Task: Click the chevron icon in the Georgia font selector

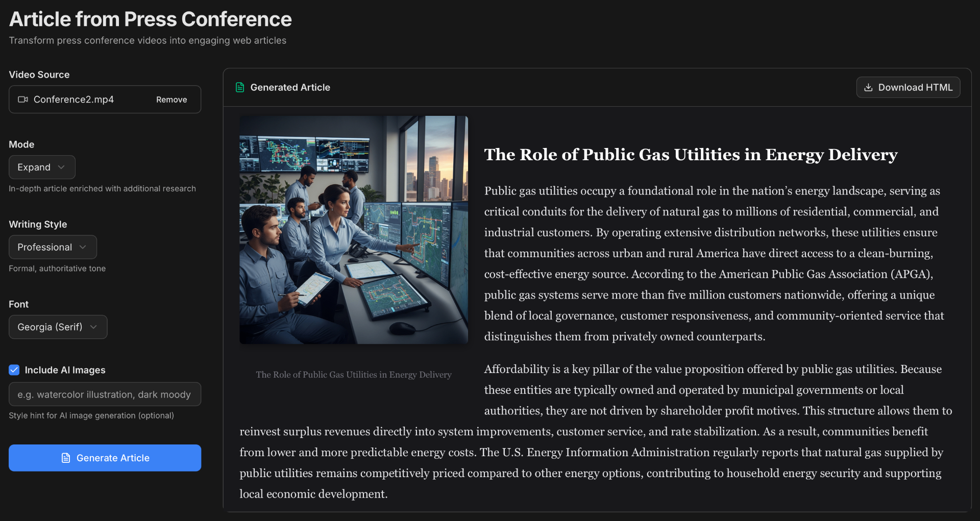Action: pyautogui.click(x=93, y=327)
